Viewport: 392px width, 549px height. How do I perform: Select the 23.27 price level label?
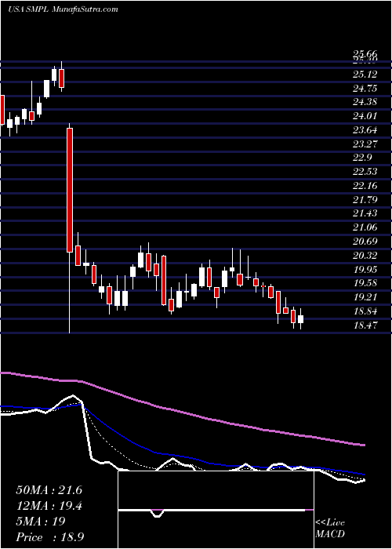click(365, 144)
